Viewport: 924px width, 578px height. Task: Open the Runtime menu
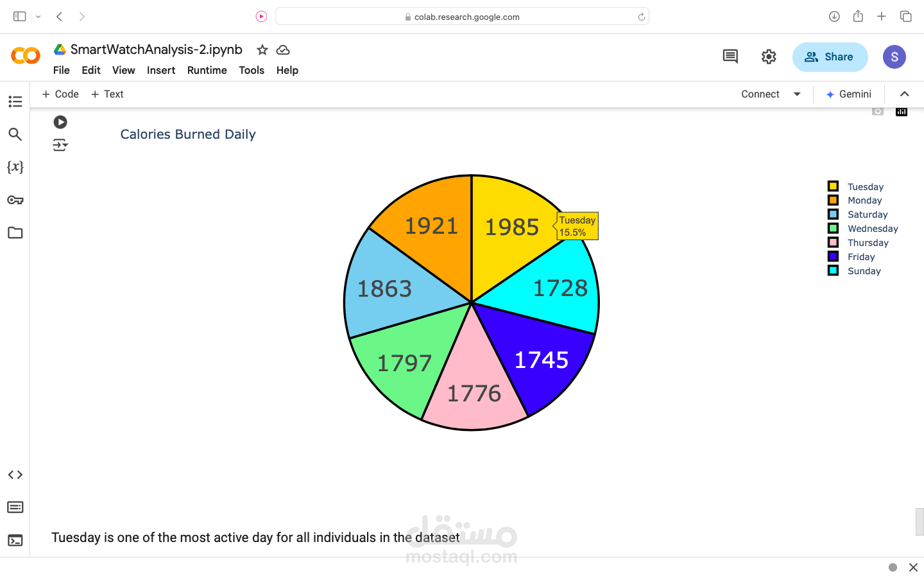(x=207, y=70)
